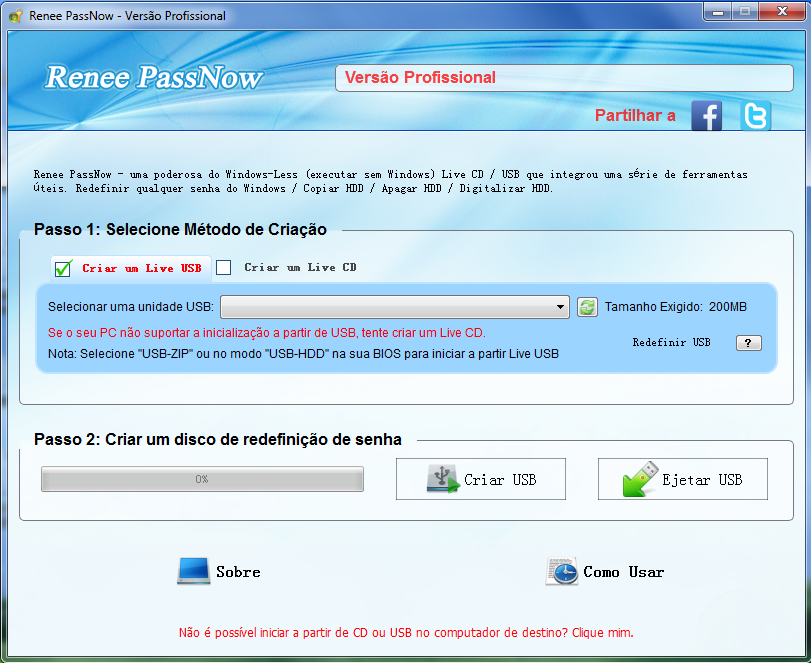811x663 pixels.
Task: Open the Redefinir USB help question button
Action: click(748, 343)
